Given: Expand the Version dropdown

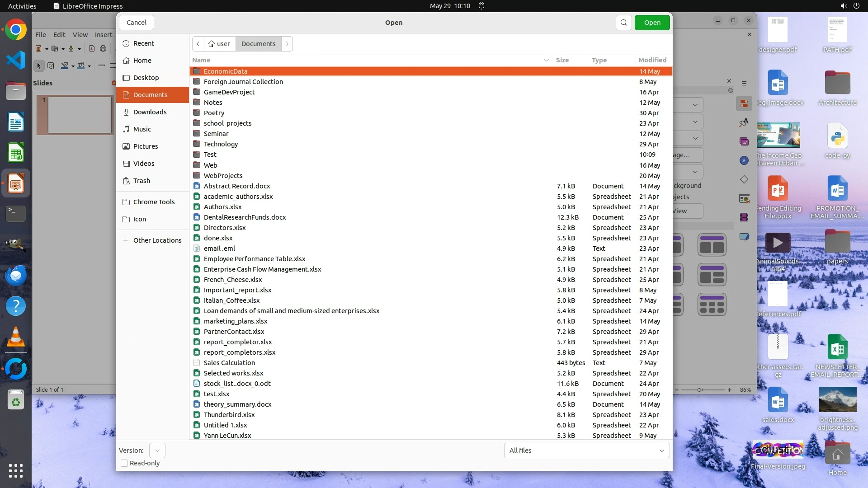Looking at the screenshot, I should coord(157,450).
